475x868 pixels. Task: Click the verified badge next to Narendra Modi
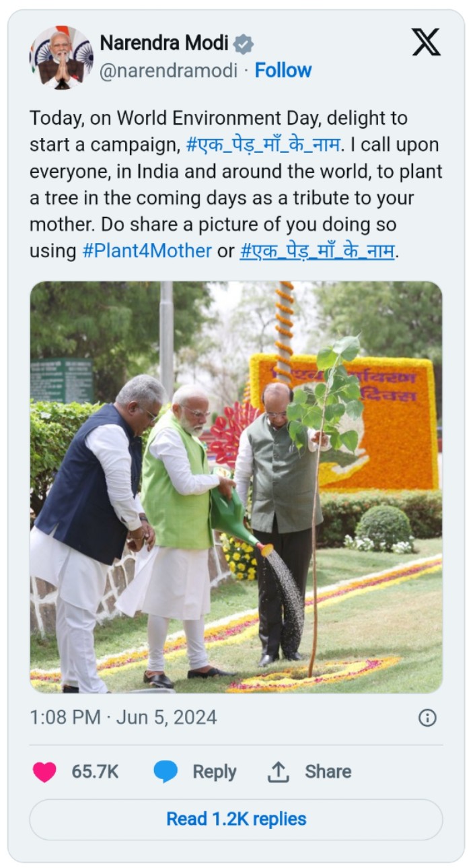tap(244, 44)
